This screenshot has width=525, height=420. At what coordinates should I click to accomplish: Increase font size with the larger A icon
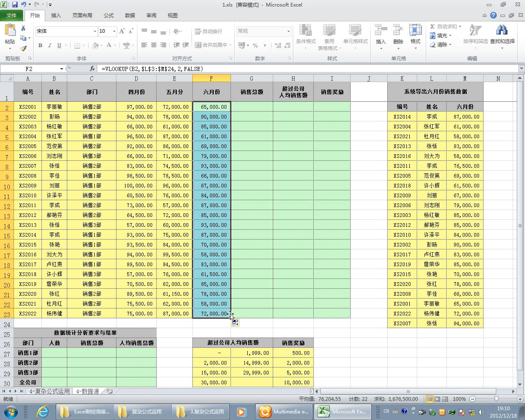click(121, 31)
